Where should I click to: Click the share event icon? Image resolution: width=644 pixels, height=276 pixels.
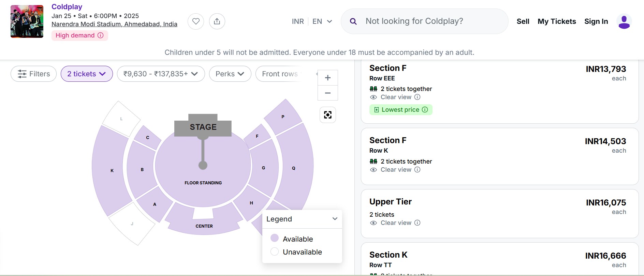point(217,21)
